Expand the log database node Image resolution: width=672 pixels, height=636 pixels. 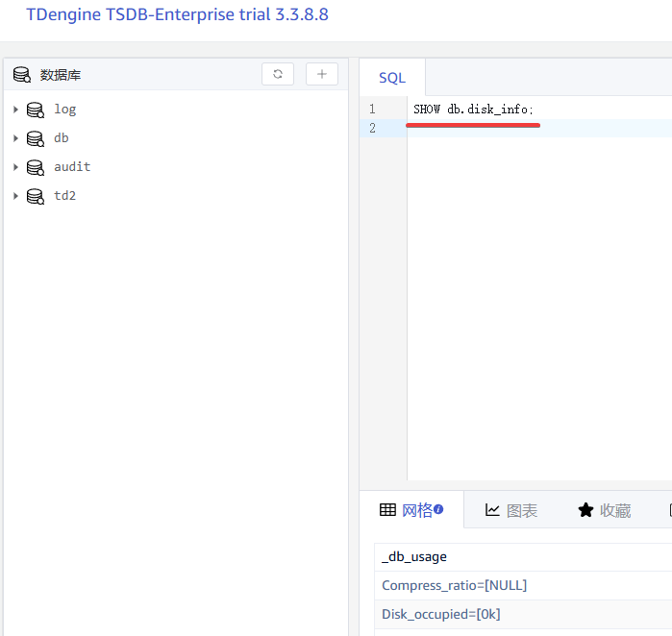(x=15, y=110)
